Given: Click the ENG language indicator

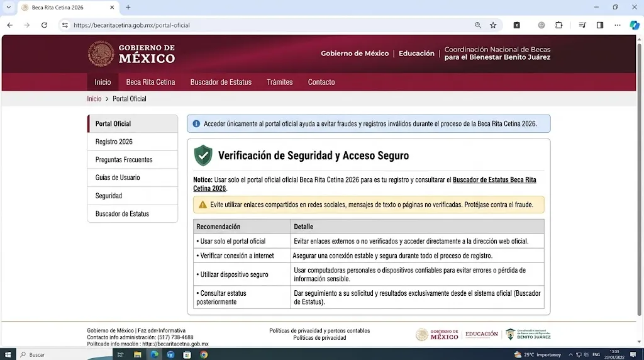Looking at the screenshot, I should [x=596, y=355].
